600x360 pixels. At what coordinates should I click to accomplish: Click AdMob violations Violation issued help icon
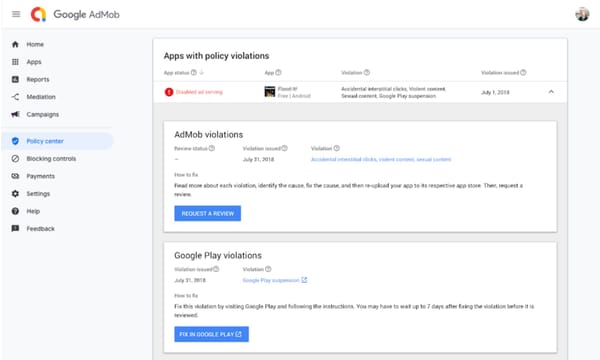coord(284,148)
